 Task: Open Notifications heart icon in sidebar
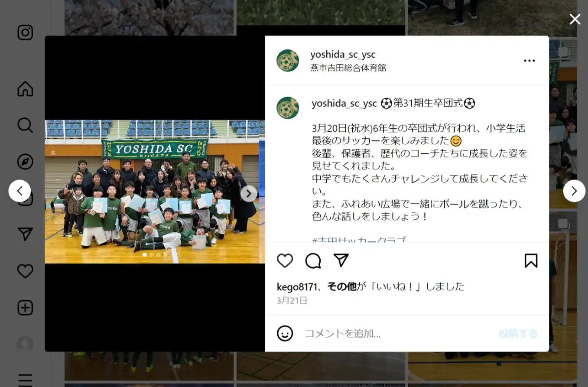[x=25, y=271]
